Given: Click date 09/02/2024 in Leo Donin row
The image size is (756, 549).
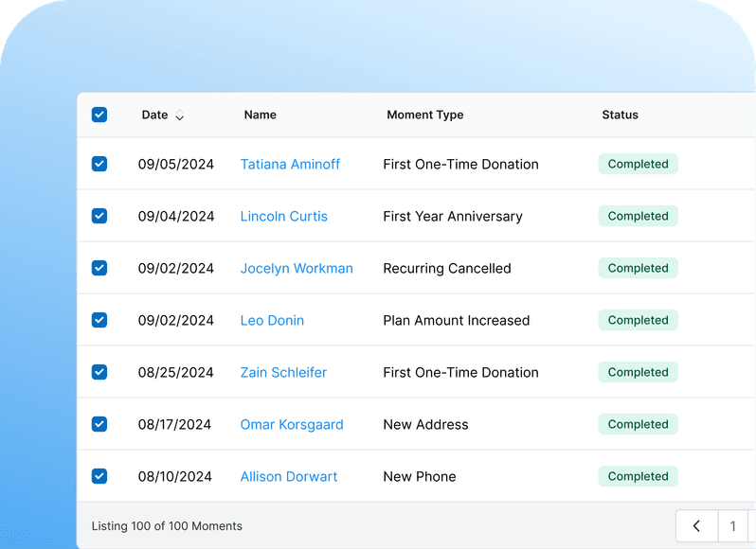Looking at the screenshot, I should pyautogui.click(x=176, y=320).
